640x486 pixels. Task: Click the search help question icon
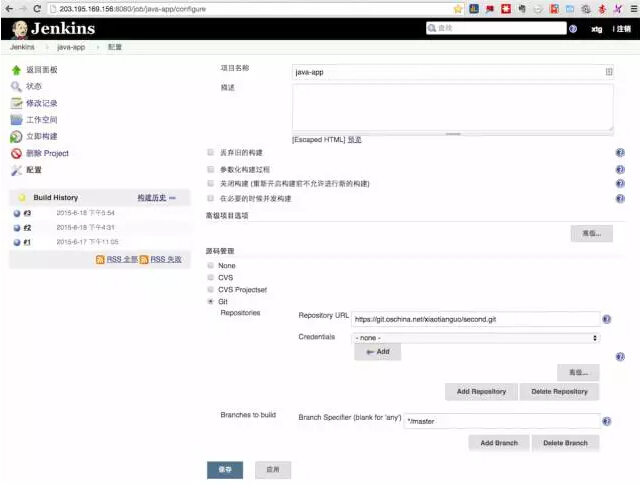(573, 29)
